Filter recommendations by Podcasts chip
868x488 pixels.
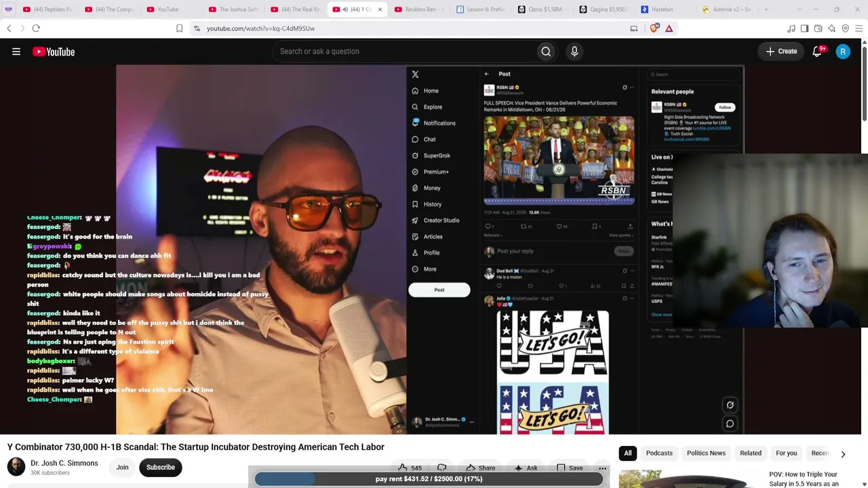(659, 453)
